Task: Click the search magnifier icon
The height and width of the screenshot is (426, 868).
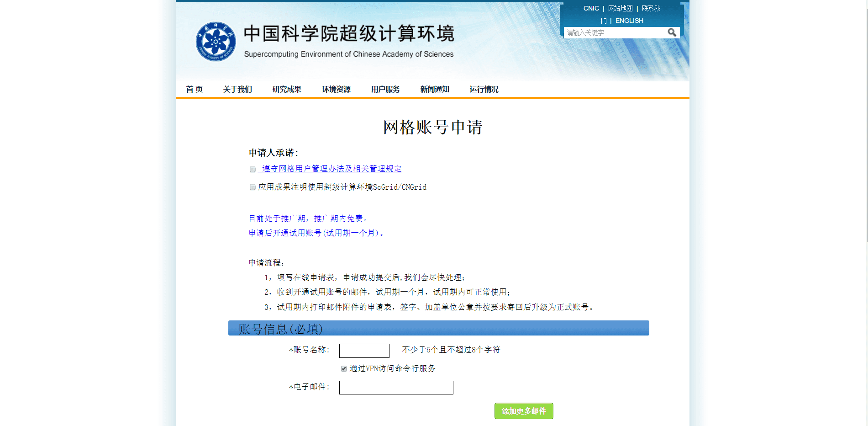Action: click(x=672, y=32)
